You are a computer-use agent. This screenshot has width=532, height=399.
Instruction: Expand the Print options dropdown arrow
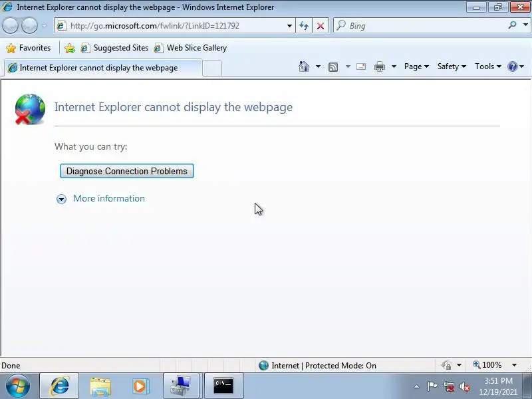pyautogui.click(x=394, y=66)
